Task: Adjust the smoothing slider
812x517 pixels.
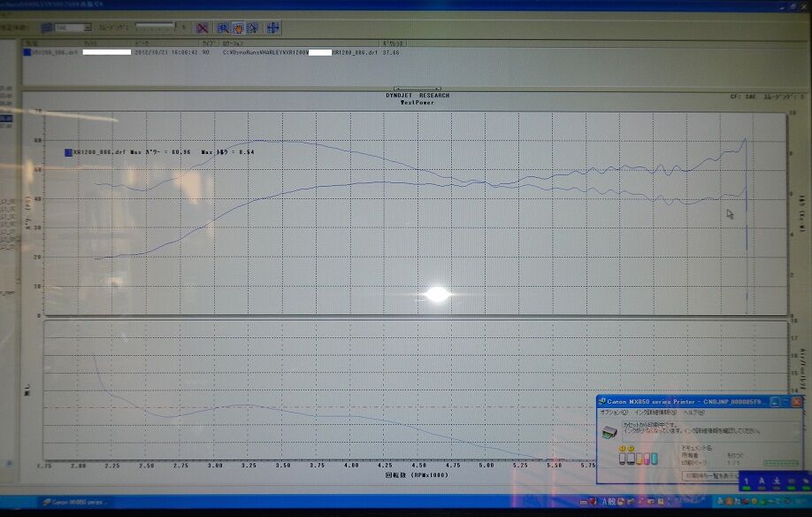Action: click(156, 26)
